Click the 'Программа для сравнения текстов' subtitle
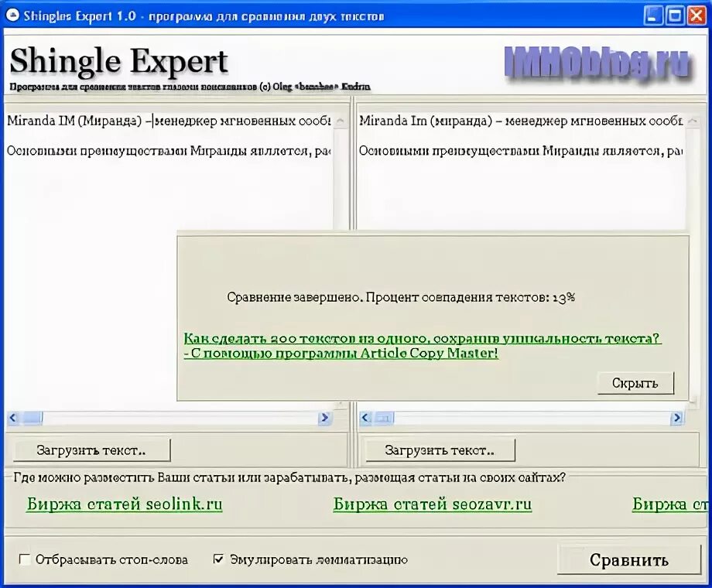This screenshot has height=588, width=712. tap(190, 87)
